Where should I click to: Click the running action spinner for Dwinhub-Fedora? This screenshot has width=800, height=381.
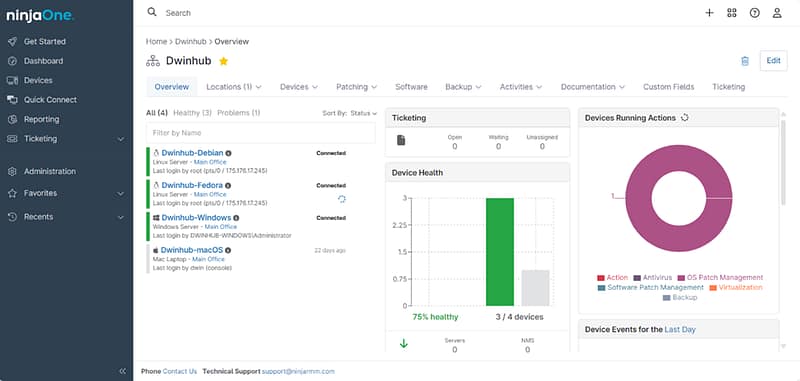click(342, 199)
